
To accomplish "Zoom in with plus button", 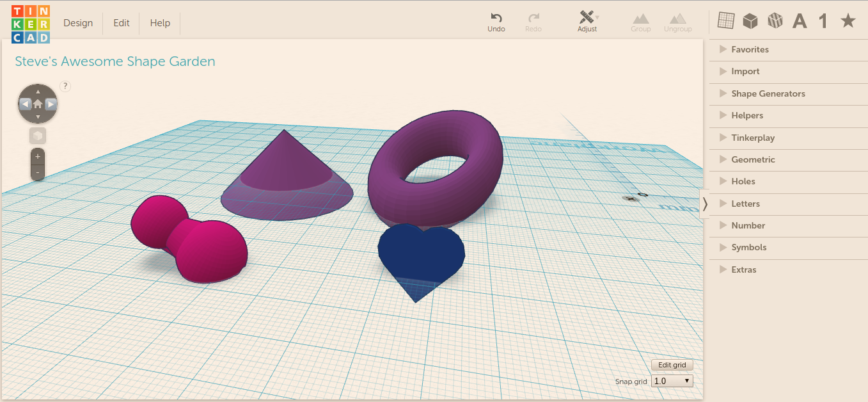I will pos(38,156).
